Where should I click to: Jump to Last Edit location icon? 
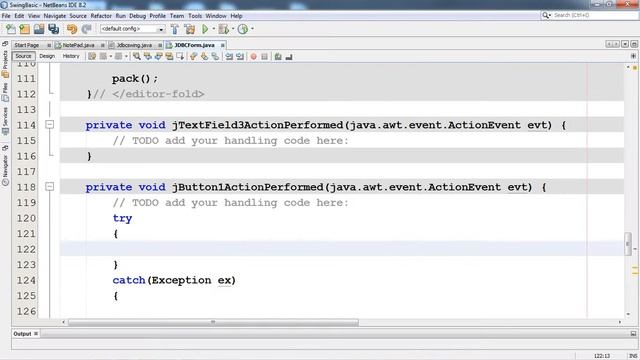click(92, 56)
